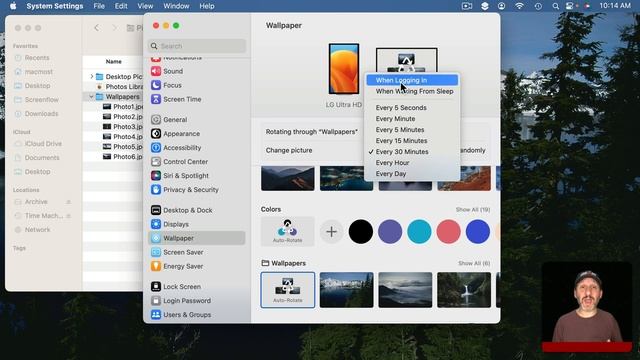Open the Window menu
Image resolution: width=640 pixels, height=360 pixels.
(x=176, y=6)
